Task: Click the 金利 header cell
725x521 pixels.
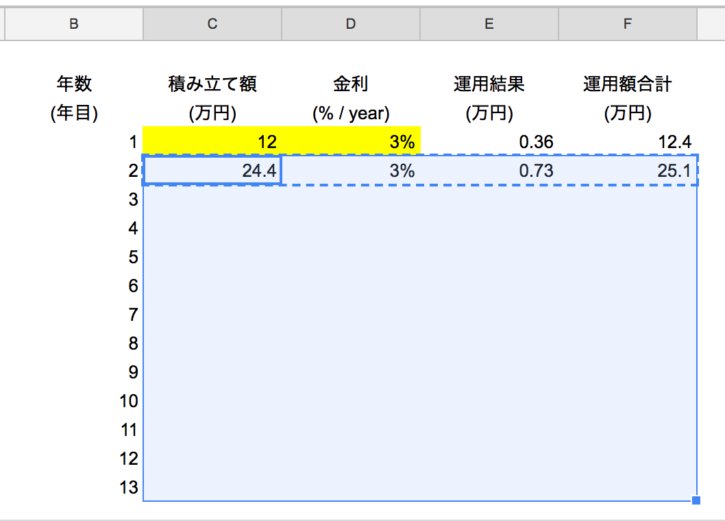Action: (350, 85)
